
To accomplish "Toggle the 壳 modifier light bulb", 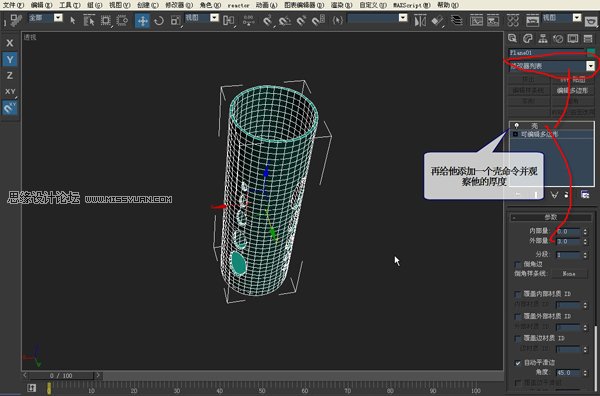I will pos(517,125).
